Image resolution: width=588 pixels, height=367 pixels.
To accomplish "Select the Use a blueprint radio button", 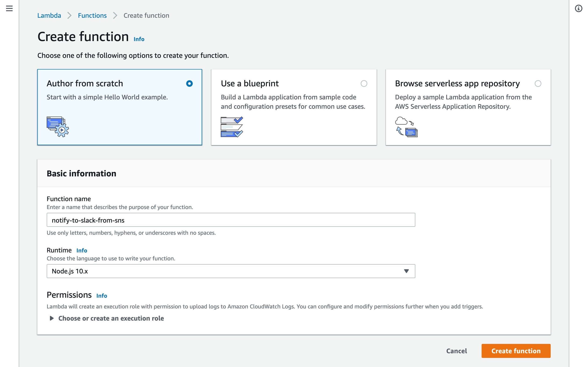I will tap(364, 84).
